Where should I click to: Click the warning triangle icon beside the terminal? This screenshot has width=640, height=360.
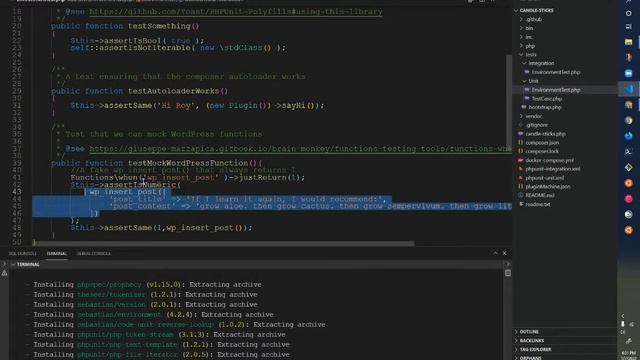coord(4,273)
